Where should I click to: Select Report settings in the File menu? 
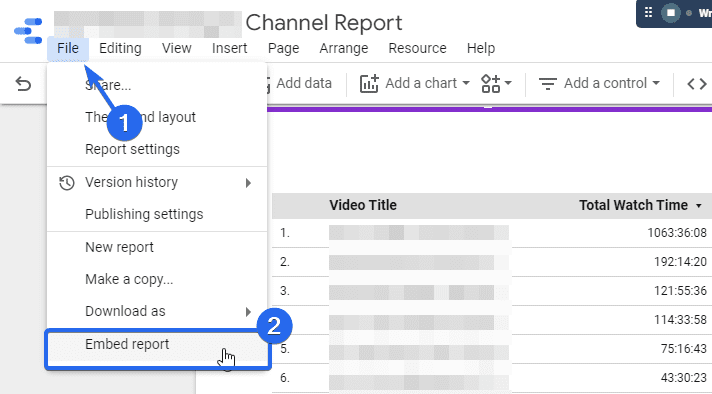click(x=157, y=149)
